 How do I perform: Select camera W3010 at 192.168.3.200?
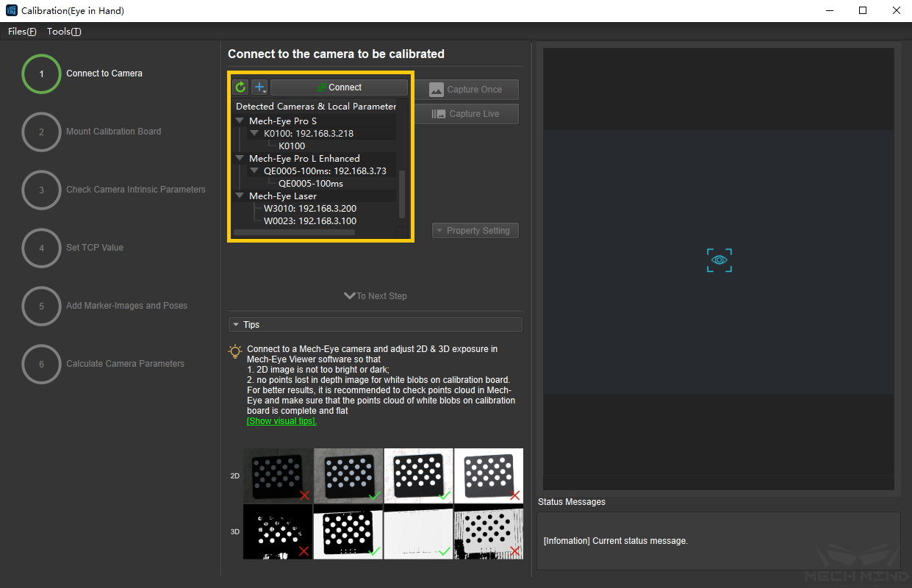[x=310, y=209]
